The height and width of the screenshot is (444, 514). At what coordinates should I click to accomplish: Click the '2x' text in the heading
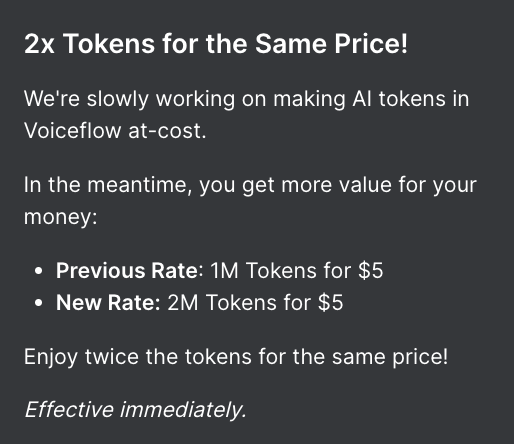coord(39,44)
